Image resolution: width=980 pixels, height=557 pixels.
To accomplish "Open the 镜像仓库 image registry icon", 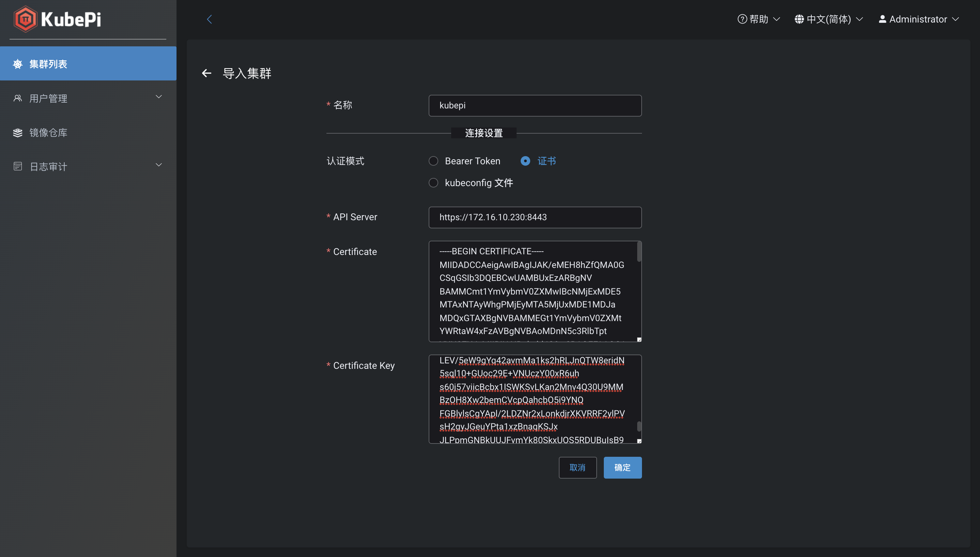I will (18, 132).
